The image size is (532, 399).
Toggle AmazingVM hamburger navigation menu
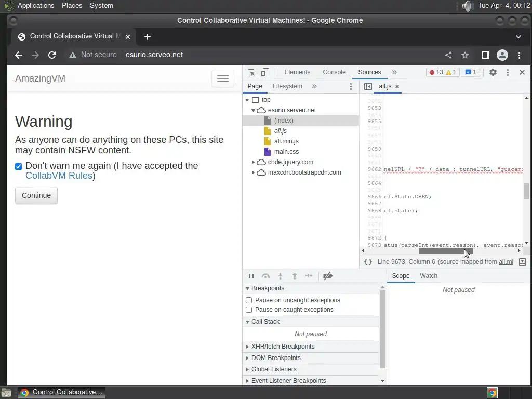coord(222,78)
